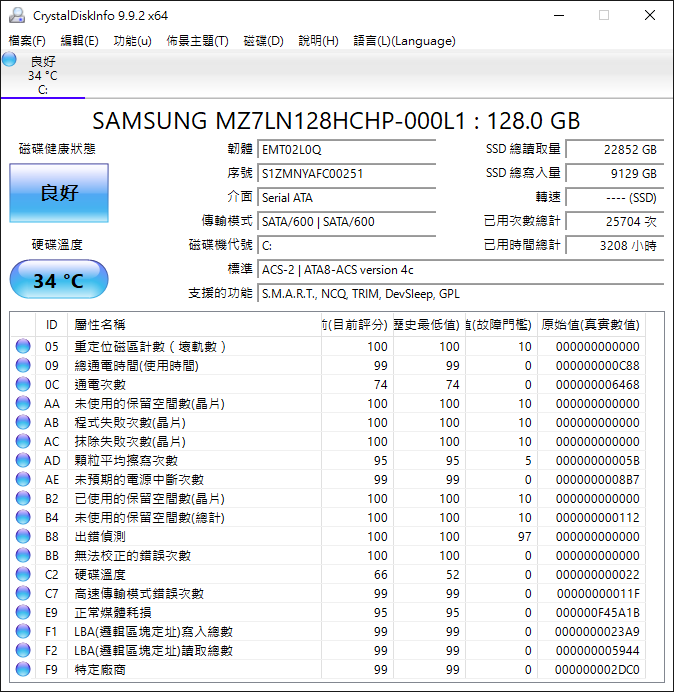The height and width of the screenshot is (692, 674).
Task: Click the worst value 52 in C2 row
Action: [x=452, y=575]
